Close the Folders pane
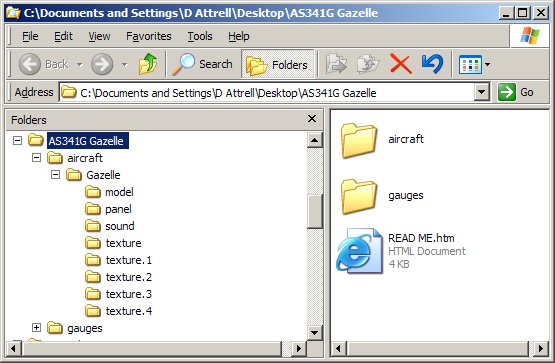The height and width of the screenshot is (363, 555). [312, 119]
